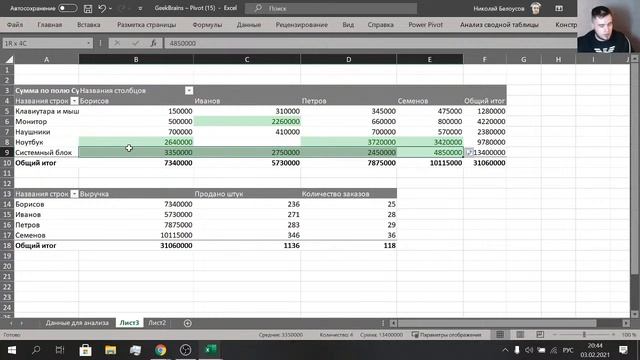The image size is (640, 360).
Task: Click the Поиск search box
Action: [331, 8]
